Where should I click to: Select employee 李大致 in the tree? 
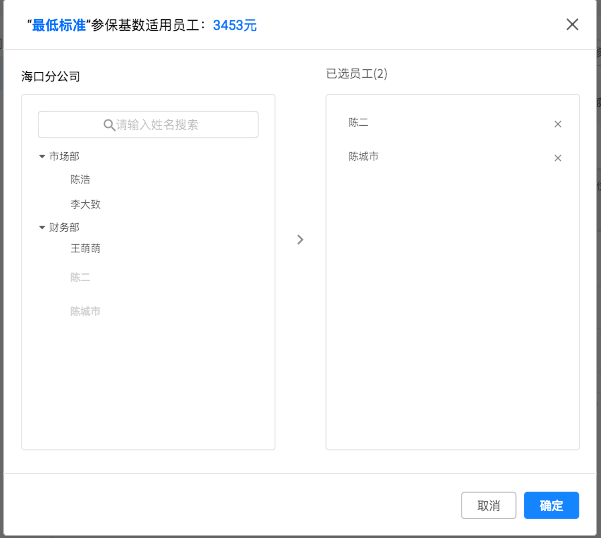[x=85, y=204]
